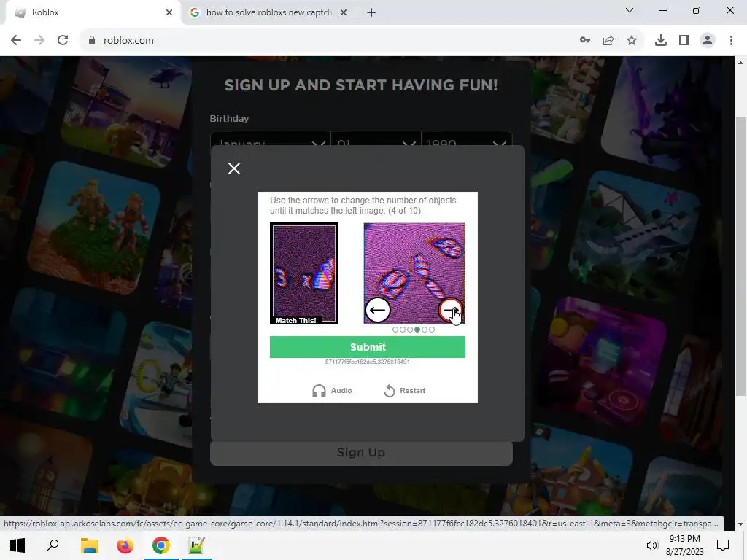Click the left arrow in the captcha image

tap(377, 311)
